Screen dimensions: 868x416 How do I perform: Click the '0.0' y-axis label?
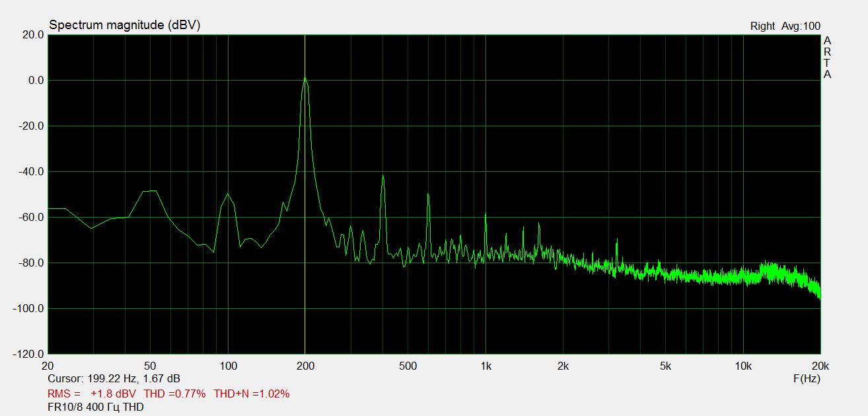[36, 80]
